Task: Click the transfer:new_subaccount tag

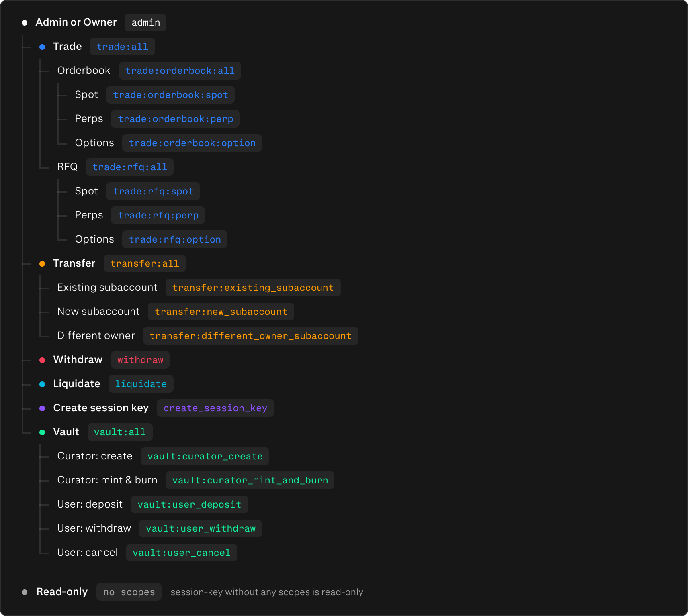Action: [x=221, y=312]
